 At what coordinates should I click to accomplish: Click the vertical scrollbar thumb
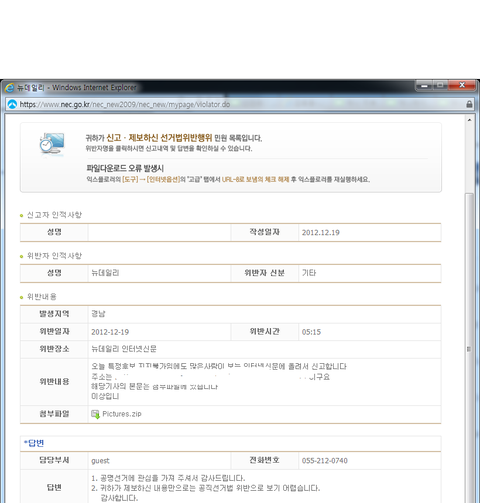(469, 348)
